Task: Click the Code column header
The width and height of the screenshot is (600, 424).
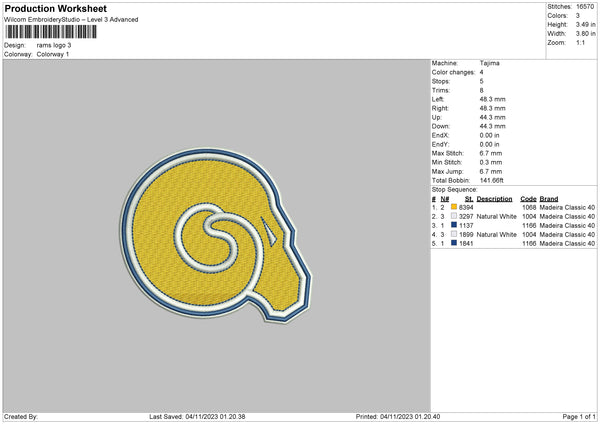Action: click(529, 198)
